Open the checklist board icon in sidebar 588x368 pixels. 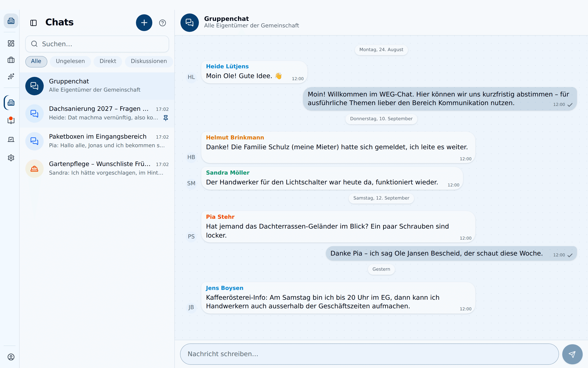coord(11,139)
